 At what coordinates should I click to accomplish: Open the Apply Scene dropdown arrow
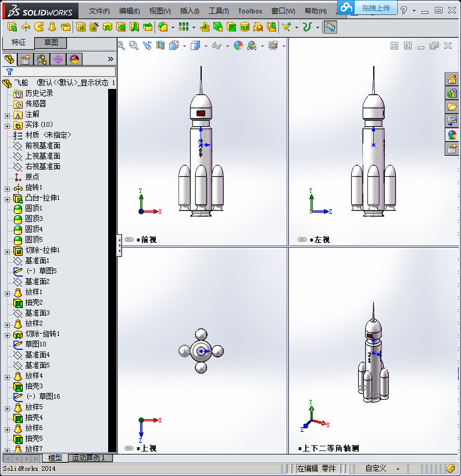pos(262,46)
